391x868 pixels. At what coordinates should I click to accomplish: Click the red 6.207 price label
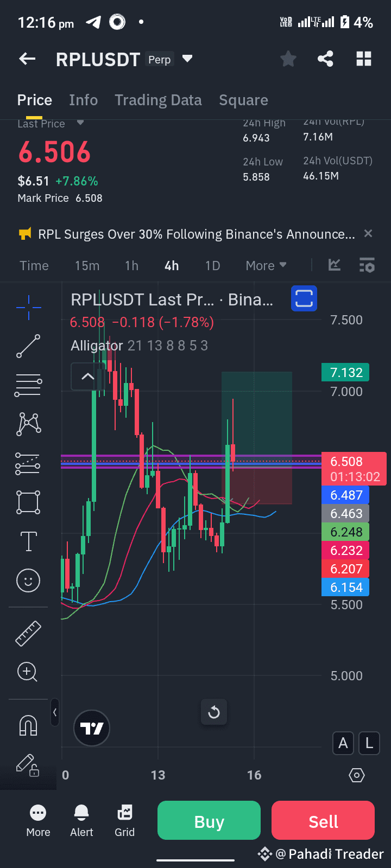click(345, 569)
